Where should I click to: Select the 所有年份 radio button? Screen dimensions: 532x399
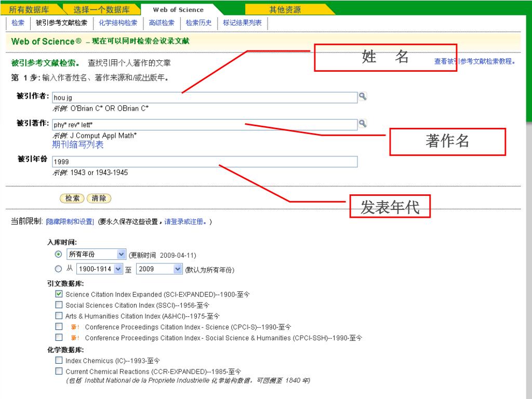58,254
